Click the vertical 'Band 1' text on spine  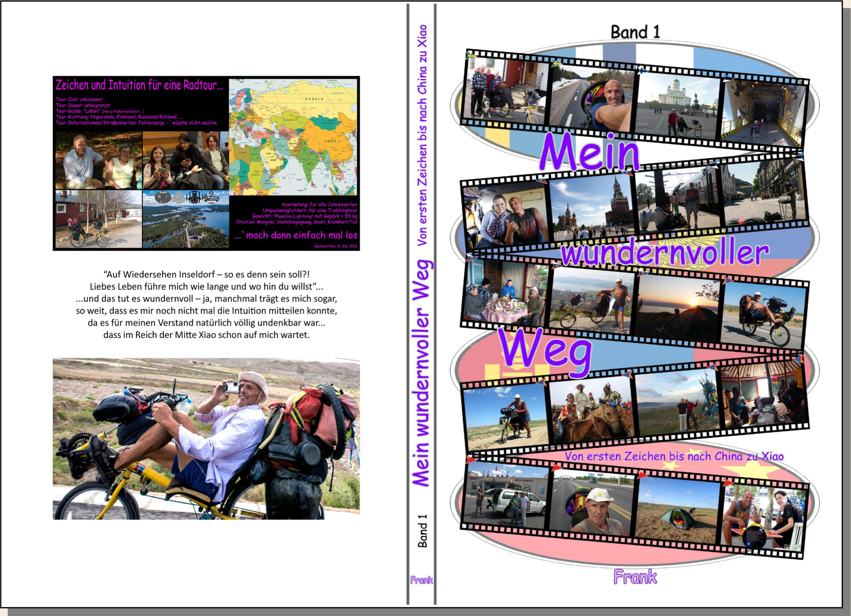point(422,531)
